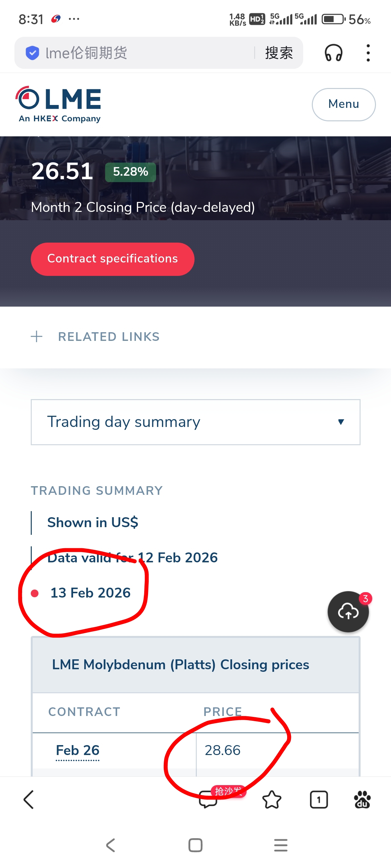
Task: Open the comments speech bubble icon
Action: (208, 799)
